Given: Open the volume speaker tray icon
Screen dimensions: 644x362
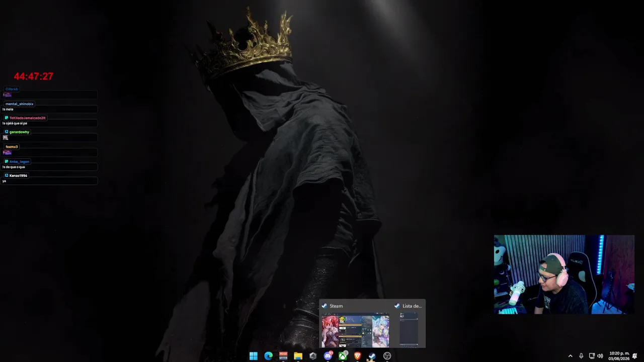Looking at the screenshot, I should pyautogui.click(x=600, y=356).
